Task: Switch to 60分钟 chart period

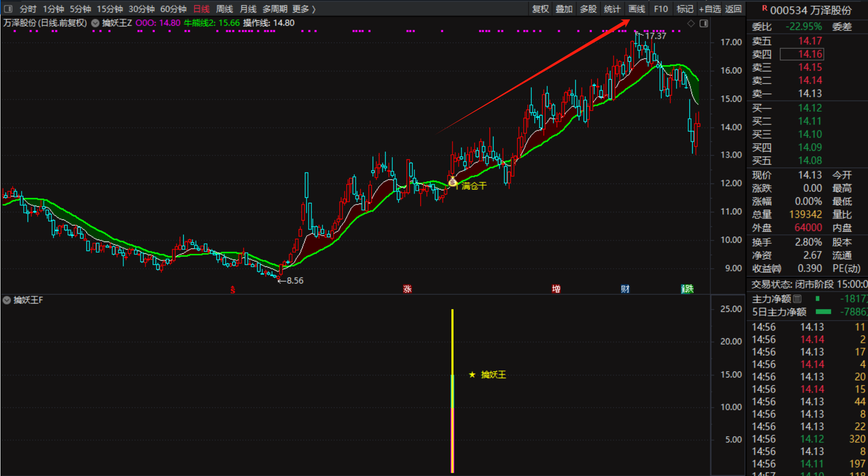Action: (x=173, y=9)
